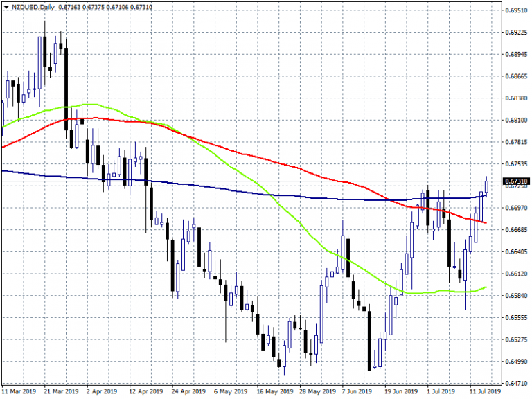Click the 24 Apr 2019 date label

click(x=189, y=391)
